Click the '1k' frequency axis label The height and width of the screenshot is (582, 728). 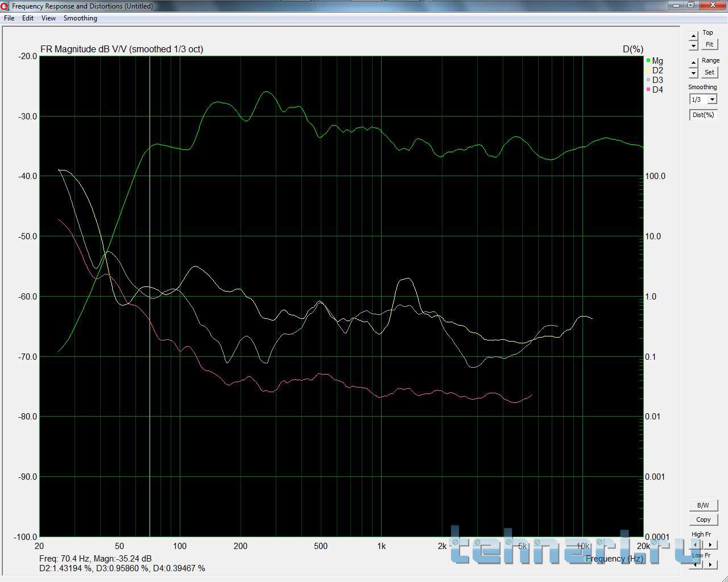[x=381, y=546]
